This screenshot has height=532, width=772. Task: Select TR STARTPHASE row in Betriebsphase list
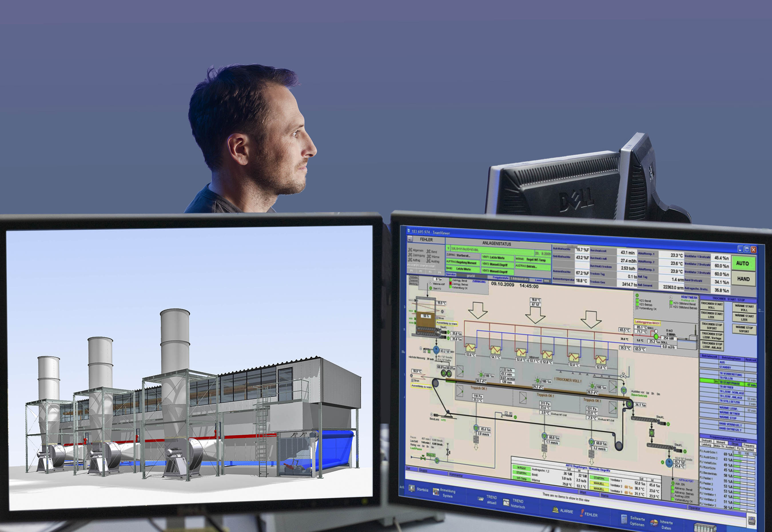(x=729, y=383)
